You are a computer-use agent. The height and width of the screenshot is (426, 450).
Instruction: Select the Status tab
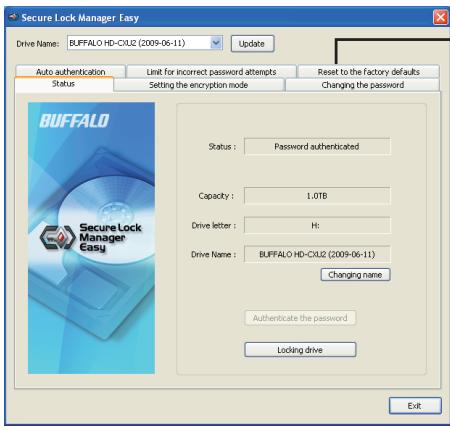[x=64, y=84]
